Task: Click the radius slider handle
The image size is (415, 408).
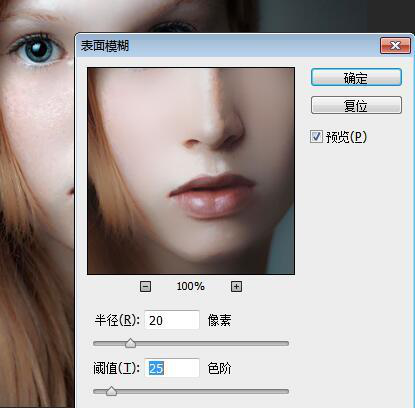Action: point(130,343)
